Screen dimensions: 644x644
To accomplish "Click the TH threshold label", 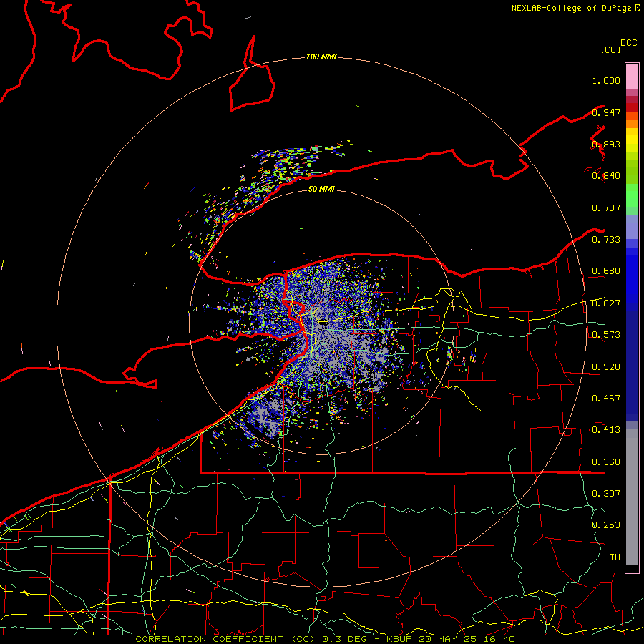I will coord(615,557).
